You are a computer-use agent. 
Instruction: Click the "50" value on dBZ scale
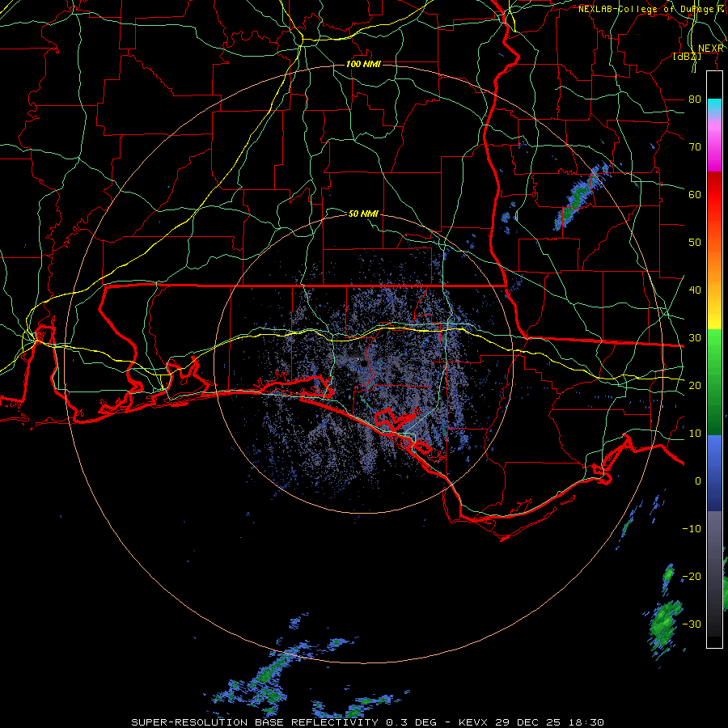tap(695, 243)
